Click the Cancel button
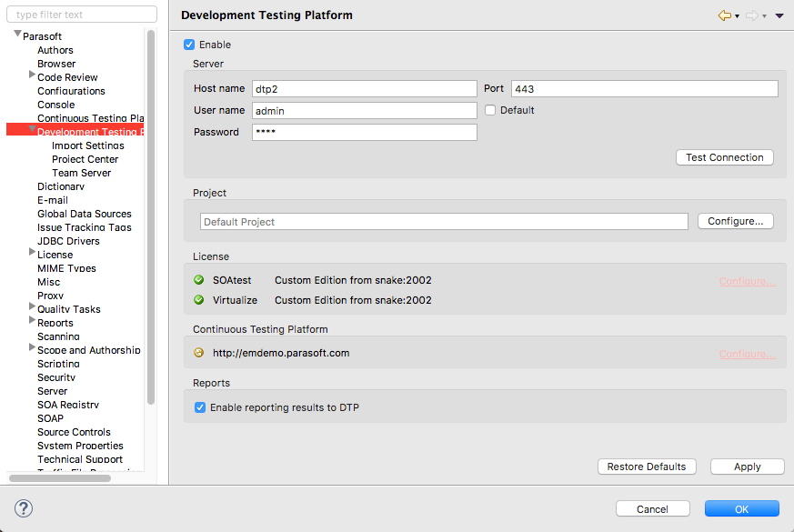Viewport: 794px width, 532px height. (653, 509)
